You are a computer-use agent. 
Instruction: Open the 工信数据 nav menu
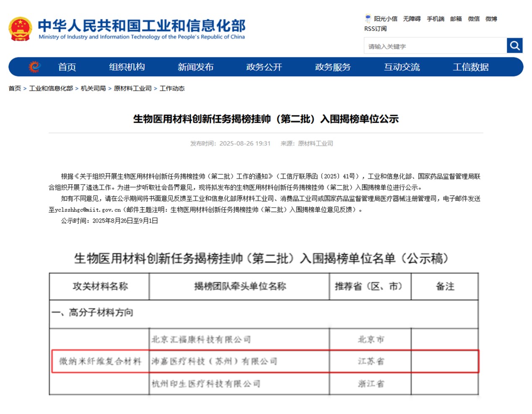(x=471, y=67)
